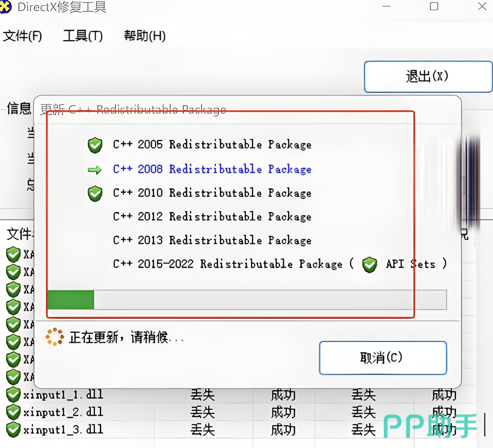Click the orange spinning loading indicator
The image size is (493, 448).
(x=55, y=337)
